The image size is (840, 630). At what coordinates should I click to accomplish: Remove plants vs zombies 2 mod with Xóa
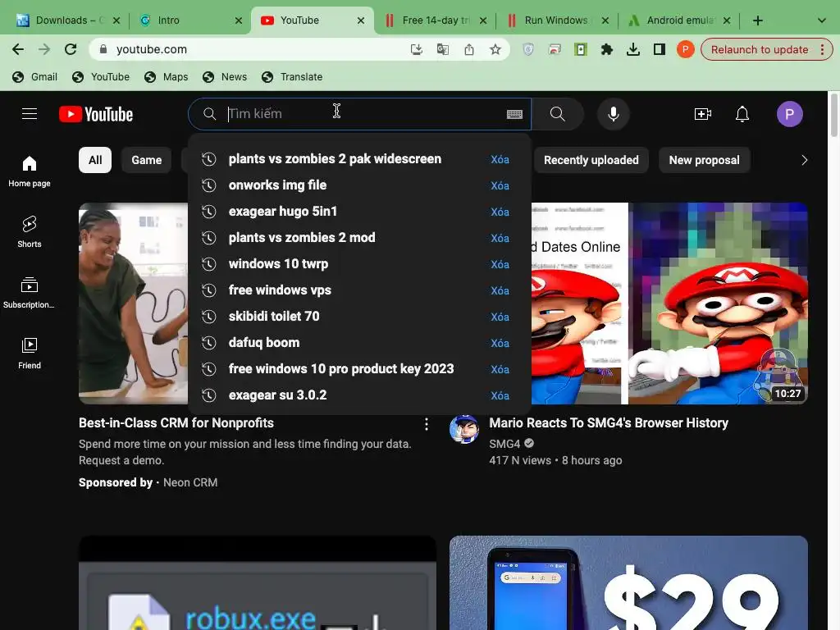[x=500, y=238]
